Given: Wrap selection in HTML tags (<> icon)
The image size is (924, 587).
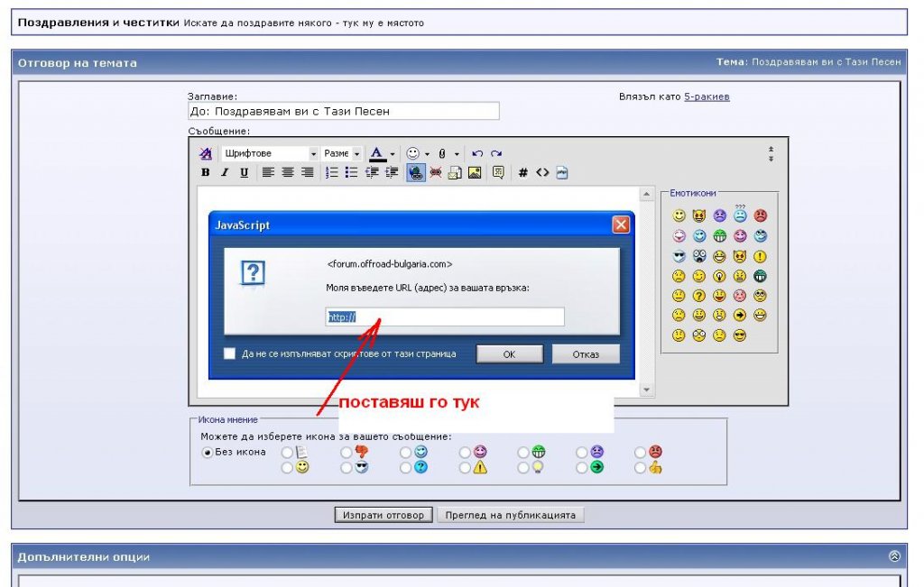Looking at the screenshot, I should point(542,172).
